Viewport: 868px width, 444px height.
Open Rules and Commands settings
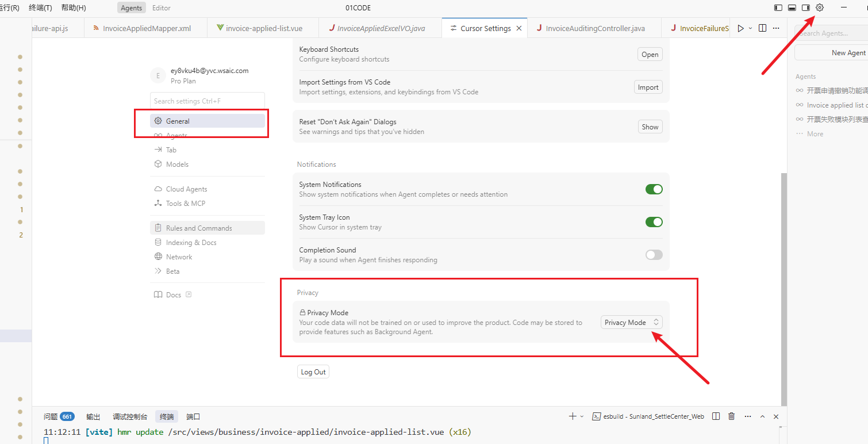tap(208, 228)
